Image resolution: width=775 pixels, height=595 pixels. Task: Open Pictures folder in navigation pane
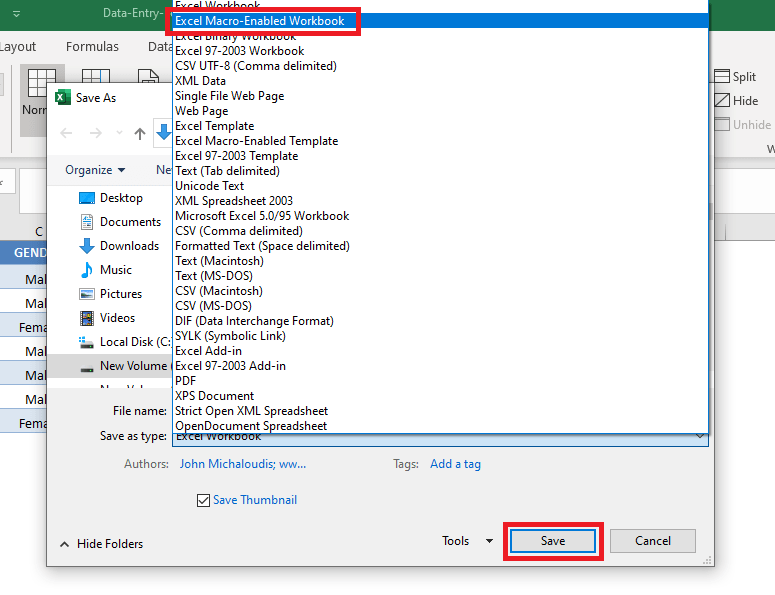click(x=110, y=294)
